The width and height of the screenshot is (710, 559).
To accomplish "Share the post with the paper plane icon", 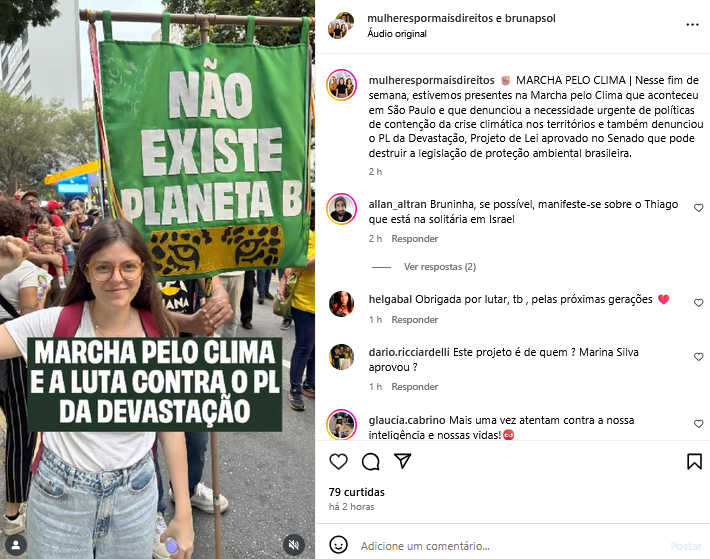I will 403,461.
